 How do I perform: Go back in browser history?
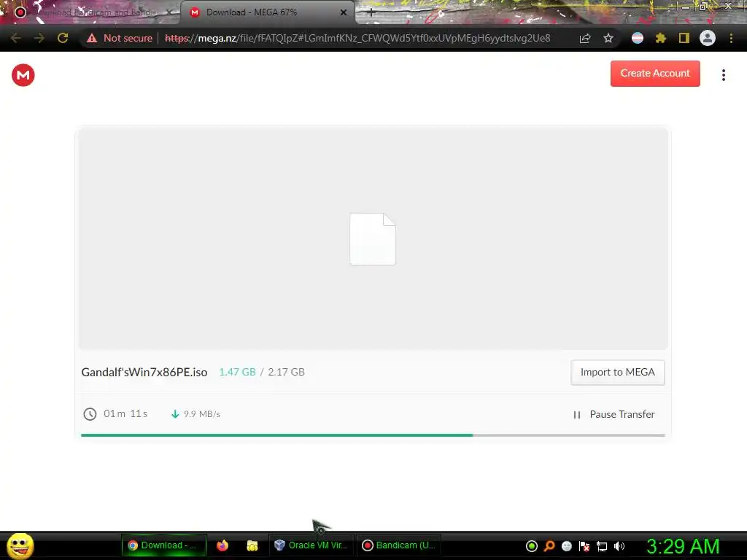(15, 38)
